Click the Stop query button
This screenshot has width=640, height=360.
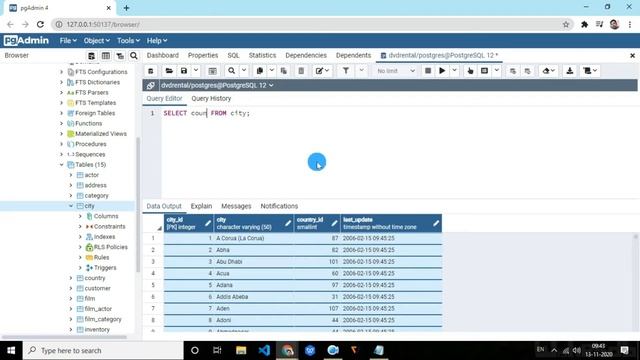[428, 71]
